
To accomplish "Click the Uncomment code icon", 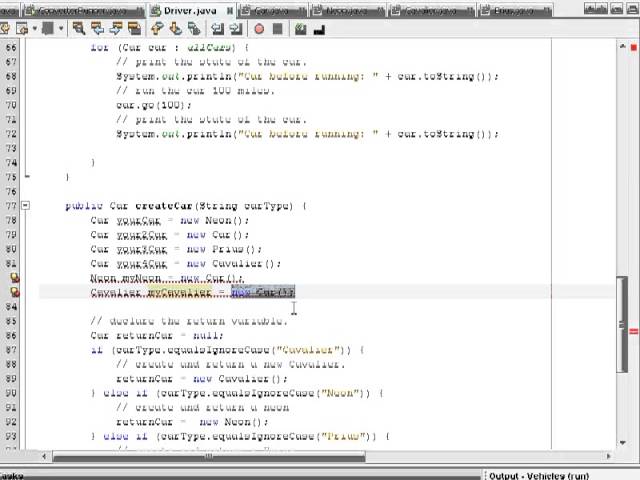I will (x=319, y=29).
